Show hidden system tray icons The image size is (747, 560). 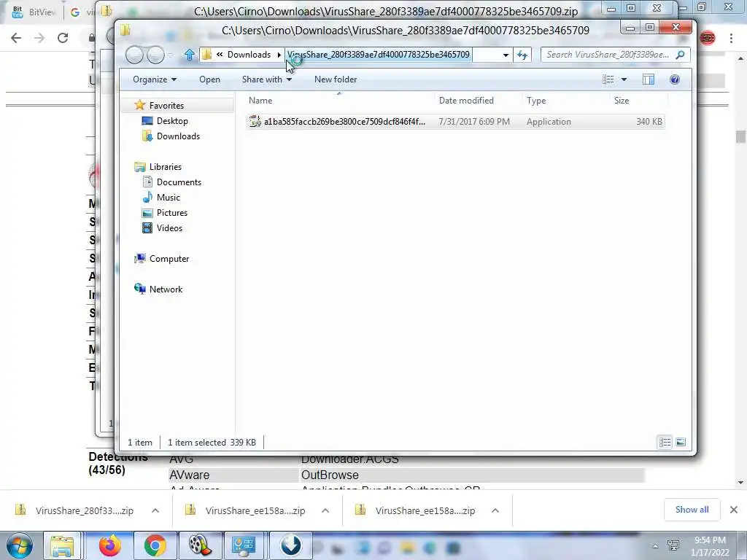point(656,546)
